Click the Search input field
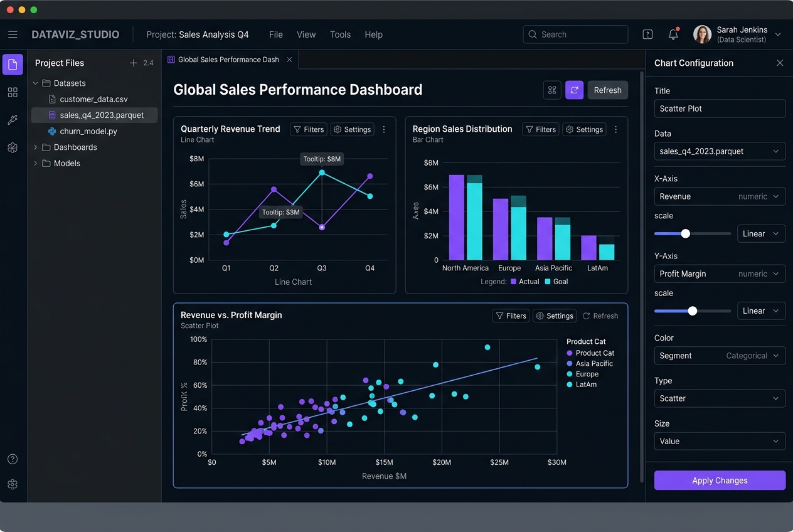Screen dimensions: 793x532 575,35
